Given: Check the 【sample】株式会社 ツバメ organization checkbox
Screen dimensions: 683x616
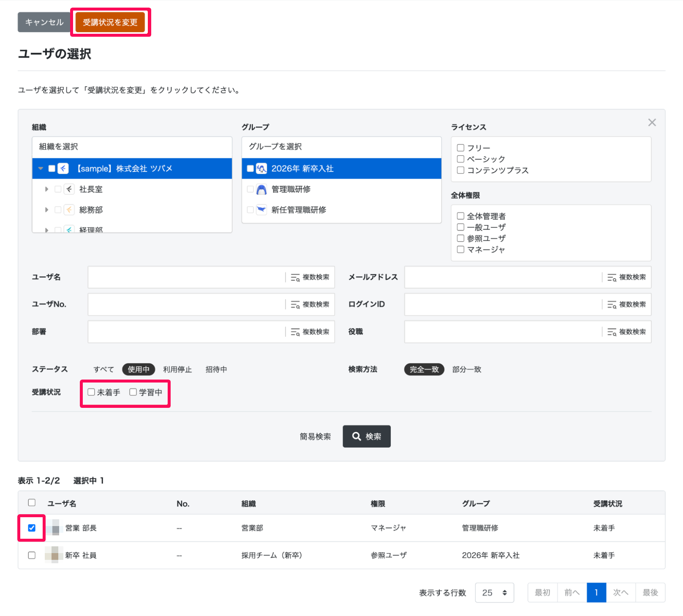Looking at the screenshot, I should (52, 168).
